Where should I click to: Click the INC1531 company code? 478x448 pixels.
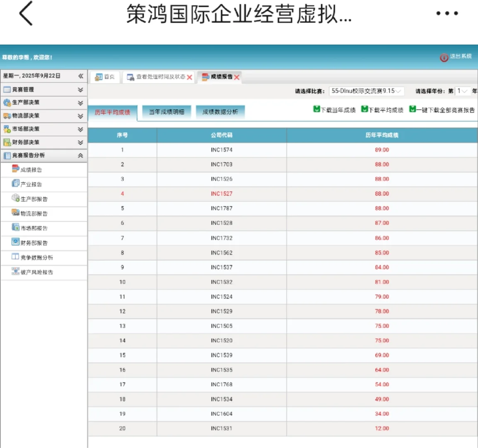click(x=222, y=429)
